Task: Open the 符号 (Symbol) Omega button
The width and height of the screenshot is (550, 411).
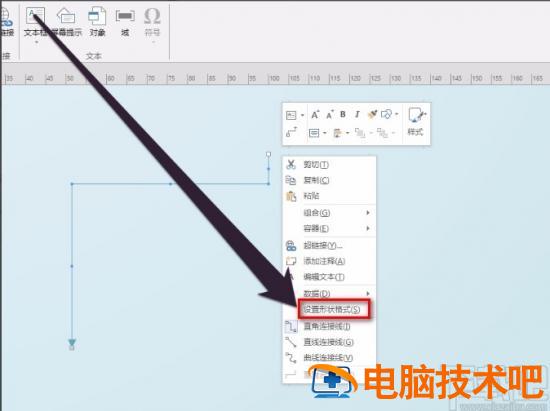Action: pos(152,22)
